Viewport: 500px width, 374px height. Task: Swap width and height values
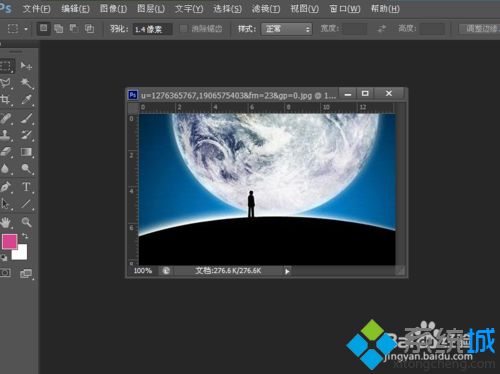tap(381, 29)
